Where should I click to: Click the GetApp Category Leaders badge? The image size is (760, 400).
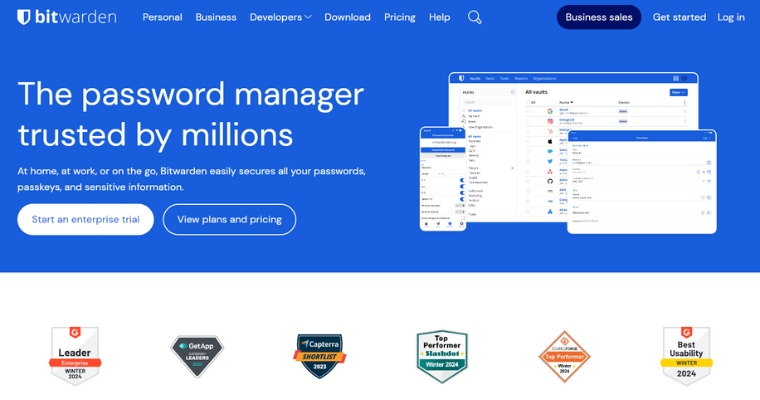click(197, 356)
